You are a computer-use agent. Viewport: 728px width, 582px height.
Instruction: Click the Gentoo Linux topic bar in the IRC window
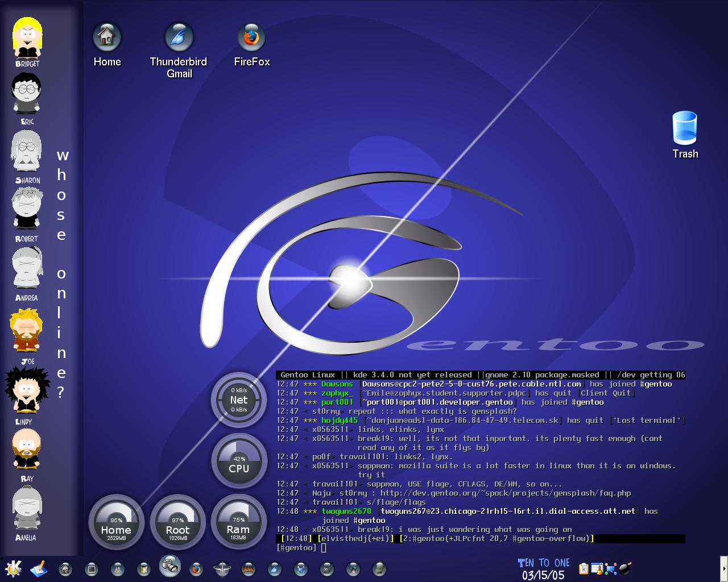481,375
